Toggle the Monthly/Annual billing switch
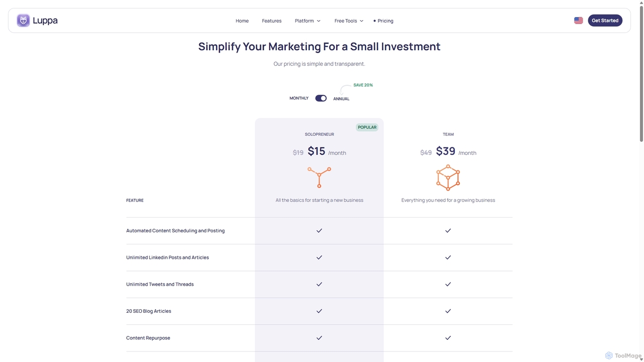Viewport: 644px width, 362px height. 321,98
